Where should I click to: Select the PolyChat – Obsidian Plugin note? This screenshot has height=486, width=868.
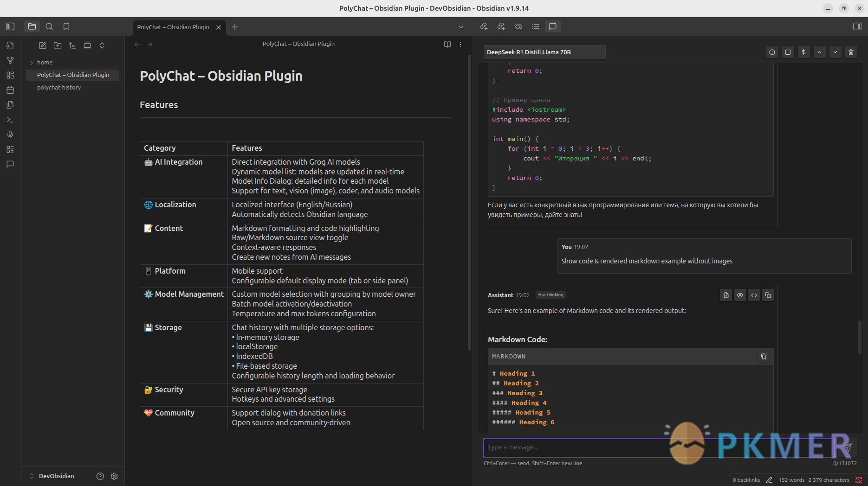72,75
